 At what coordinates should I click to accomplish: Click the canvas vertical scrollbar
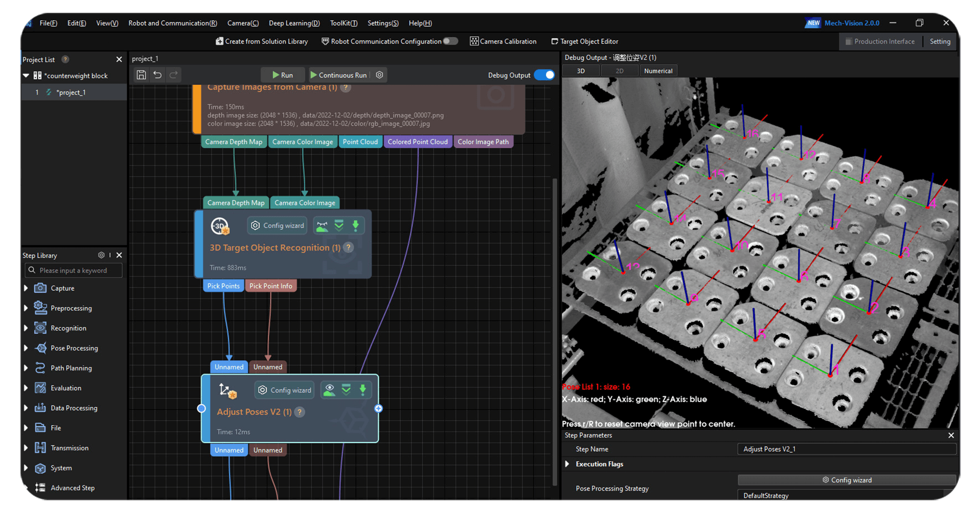[x=555, y=332]
